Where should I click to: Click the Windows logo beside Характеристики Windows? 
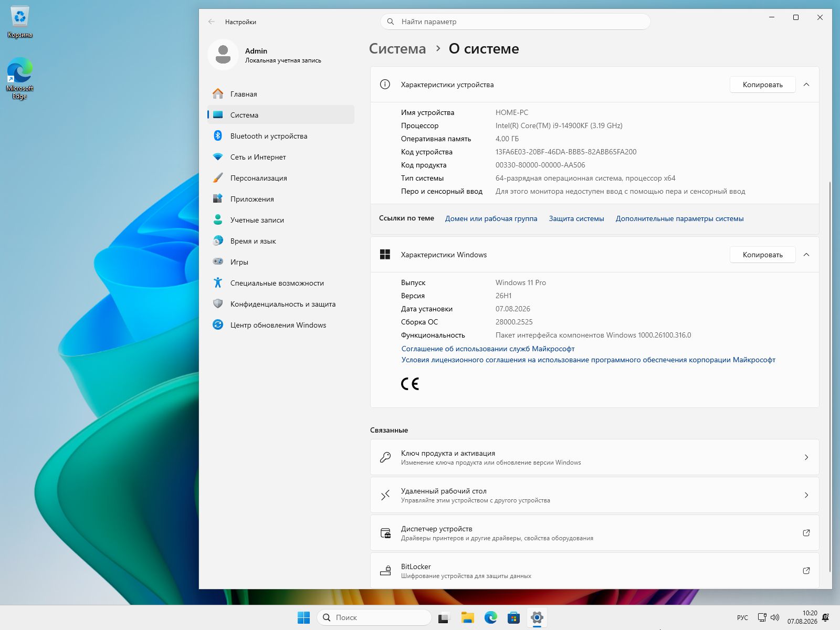pos(385,255)
